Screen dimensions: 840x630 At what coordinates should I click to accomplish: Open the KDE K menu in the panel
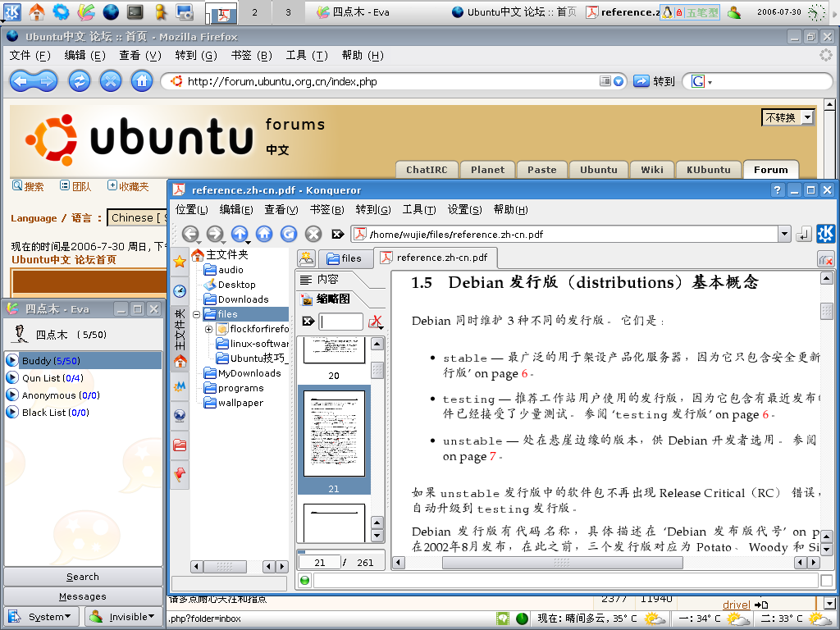click(11, 11)
